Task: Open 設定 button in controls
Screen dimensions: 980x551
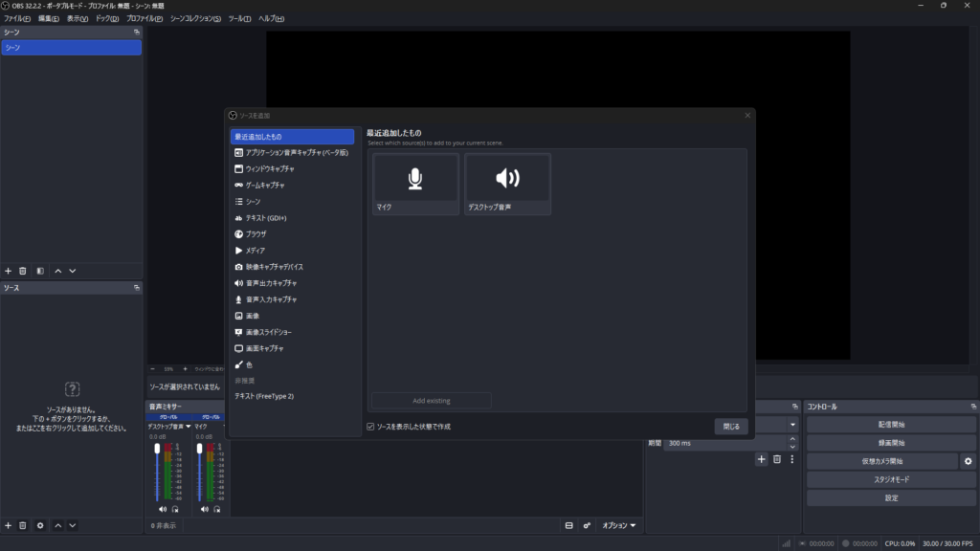Action: (x=891, y=497)
